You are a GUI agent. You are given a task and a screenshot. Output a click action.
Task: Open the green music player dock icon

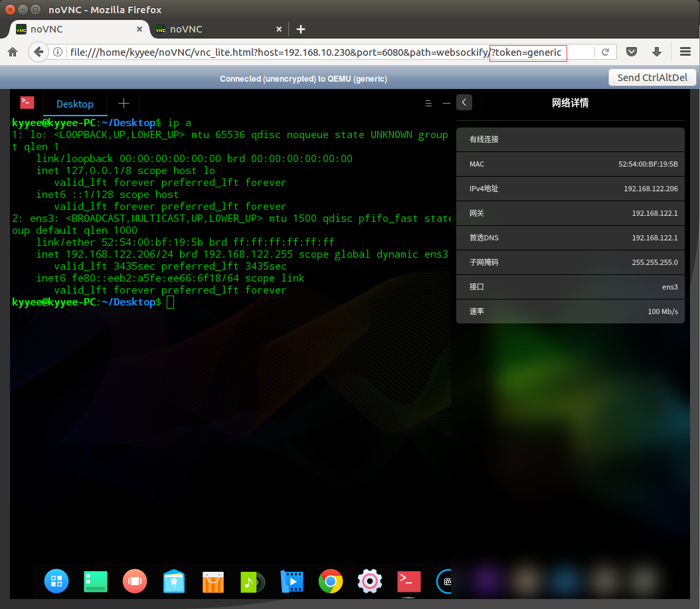[x=252, y=581]
